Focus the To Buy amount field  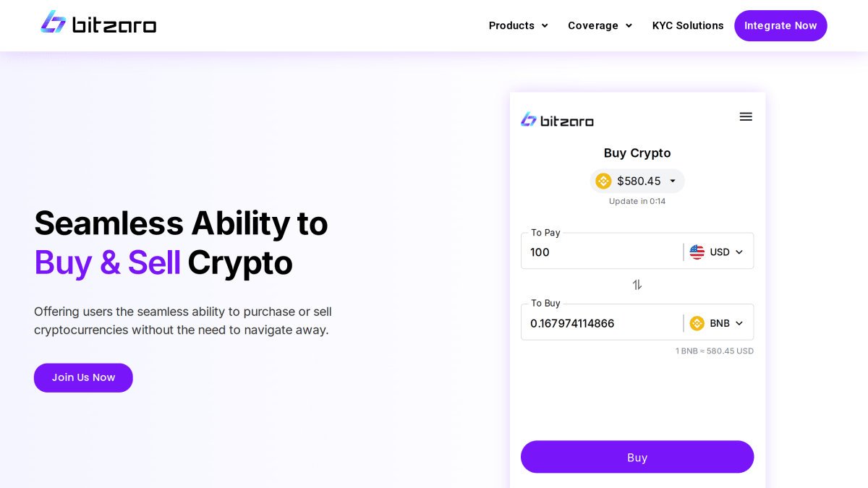(x=602, y=323)
